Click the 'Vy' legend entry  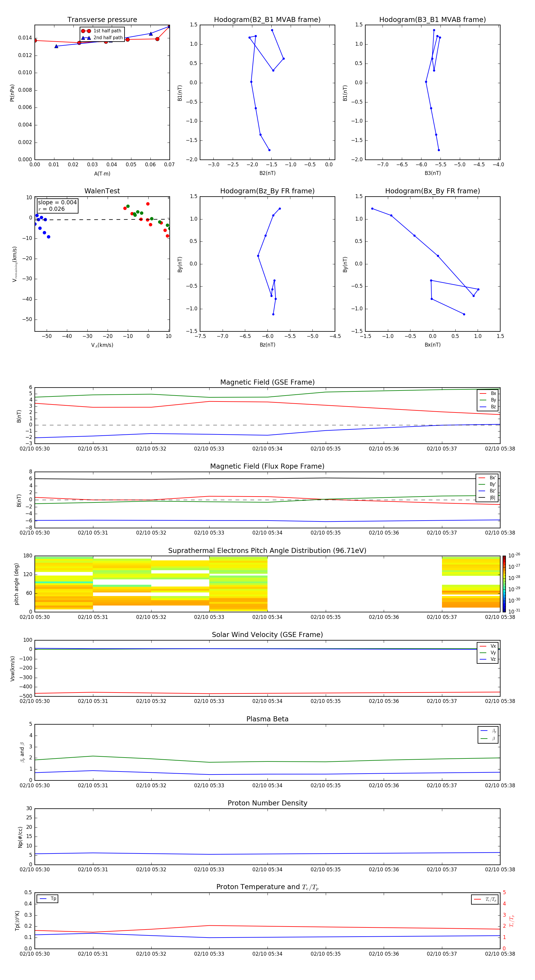[x=488, y=653]
